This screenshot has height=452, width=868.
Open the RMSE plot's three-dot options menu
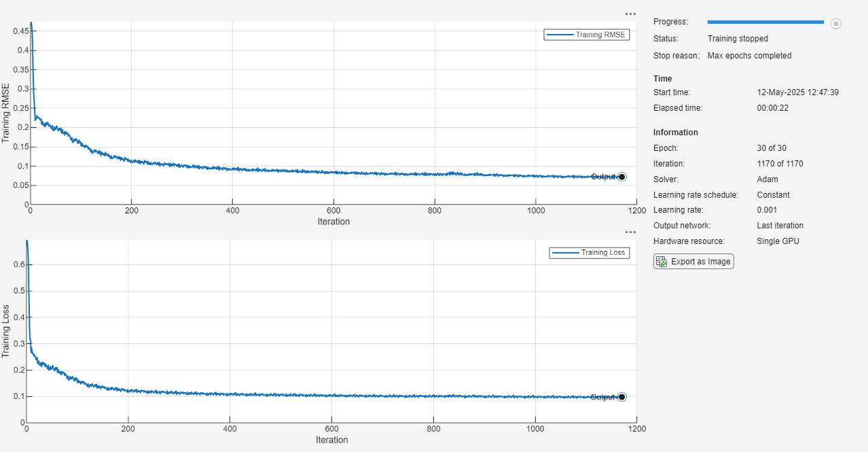[x=630, y=14]
